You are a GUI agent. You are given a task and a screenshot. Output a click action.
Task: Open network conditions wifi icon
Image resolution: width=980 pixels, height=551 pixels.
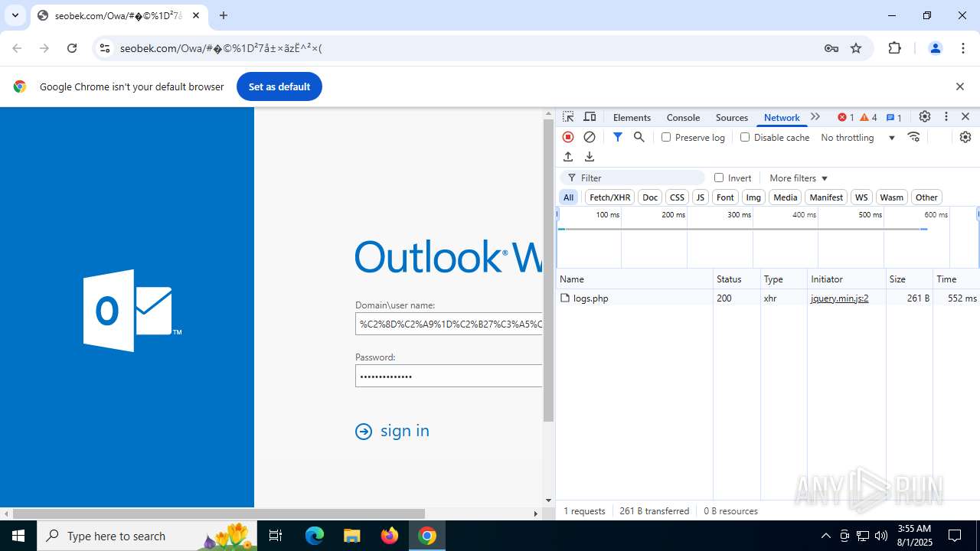tap(913, 137)
